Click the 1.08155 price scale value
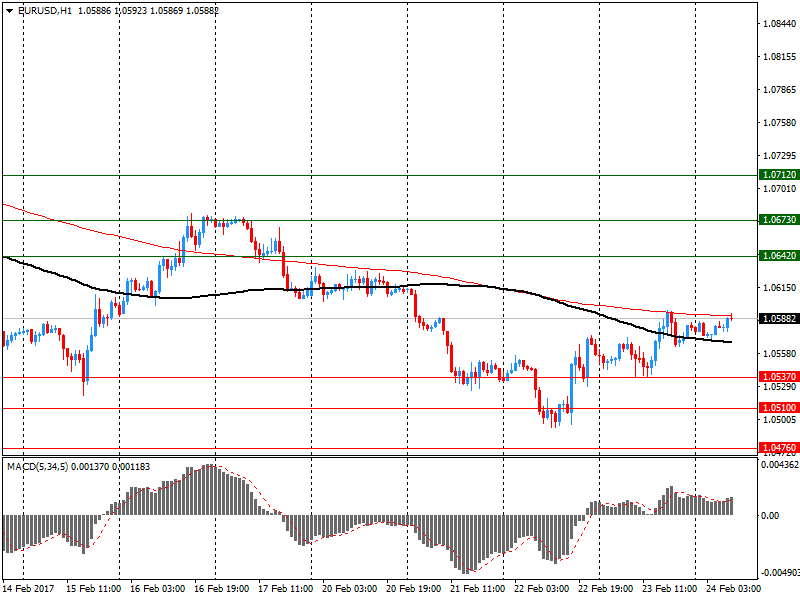Viewport: 800px width, 600px height. (x=780, y=57)
